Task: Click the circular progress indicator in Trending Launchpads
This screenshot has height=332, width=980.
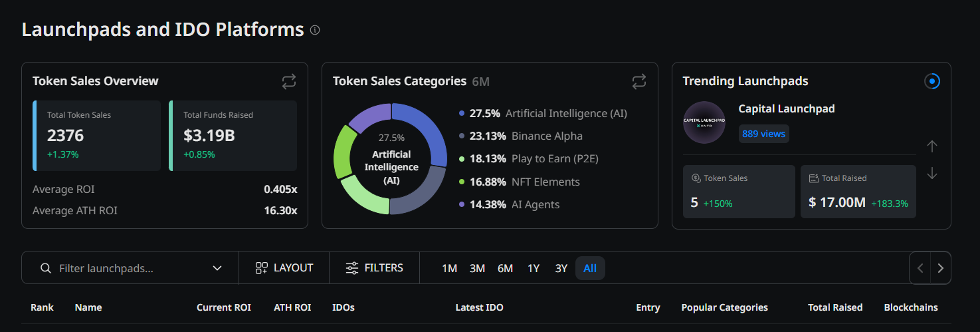Action: point(932,81)
